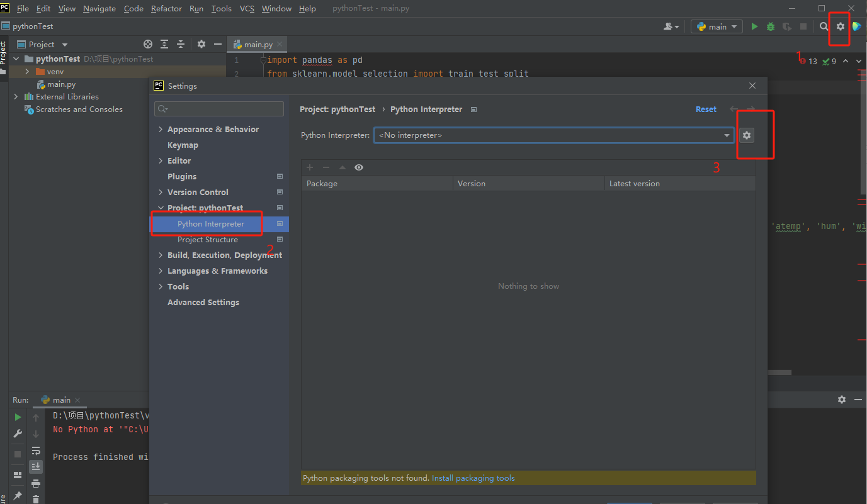Select main.py in the Project tree

tap(61, 84)
